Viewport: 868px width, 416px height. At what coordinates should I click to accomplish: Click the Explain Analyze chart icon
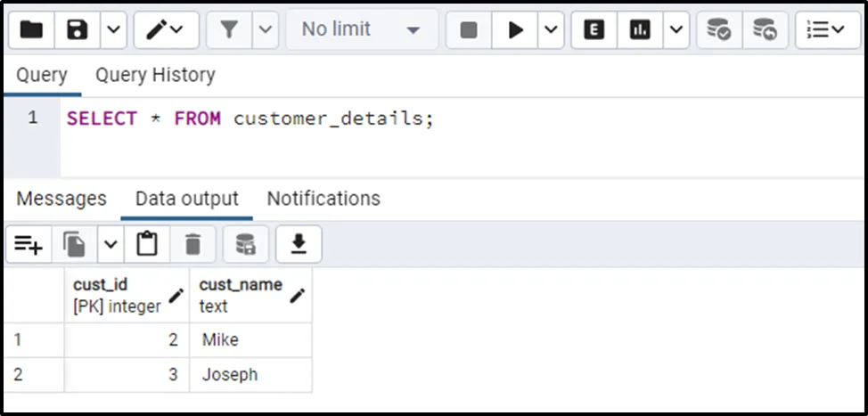click(x=639, y=30)
